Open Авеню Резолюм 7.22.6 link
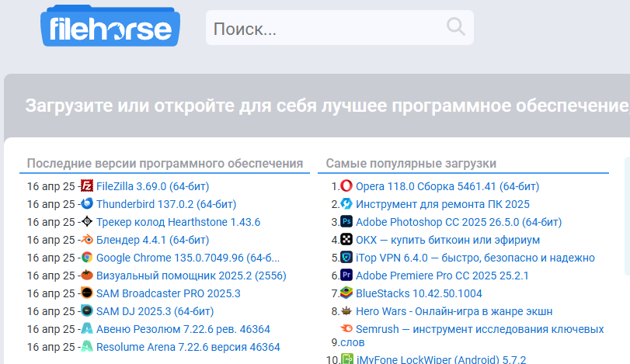Screen dimensions: 630x364 [x=183, y=329]
